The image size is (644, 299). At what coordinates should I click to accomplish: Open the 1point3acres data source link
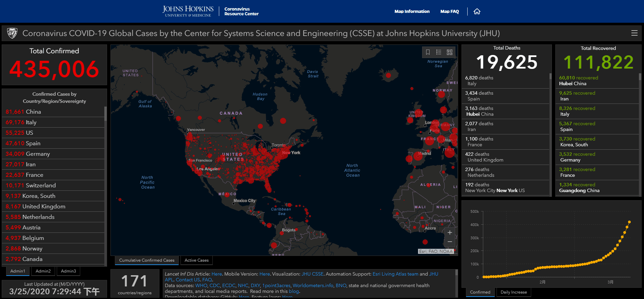[x=276, y=285]
